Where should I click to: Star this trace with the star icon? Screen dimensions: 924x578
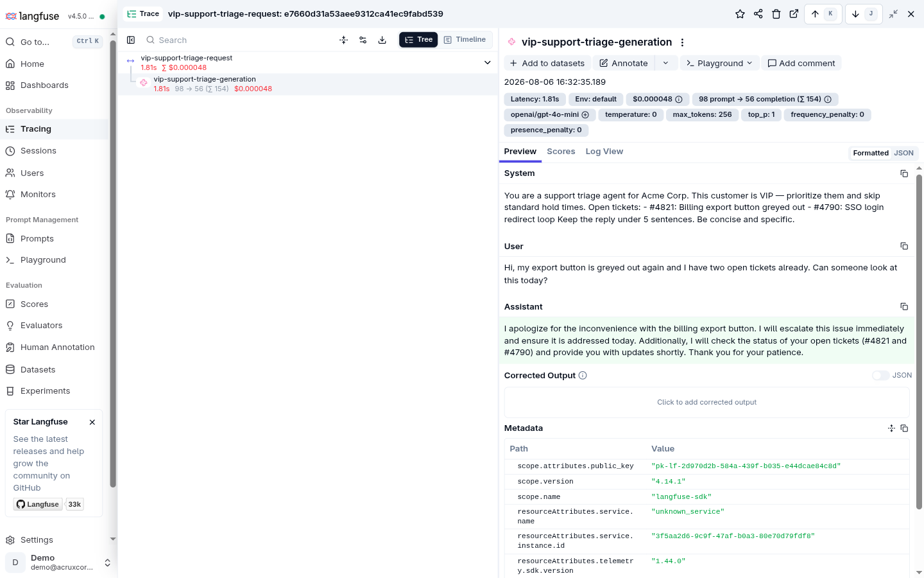(x=740, y=14)
